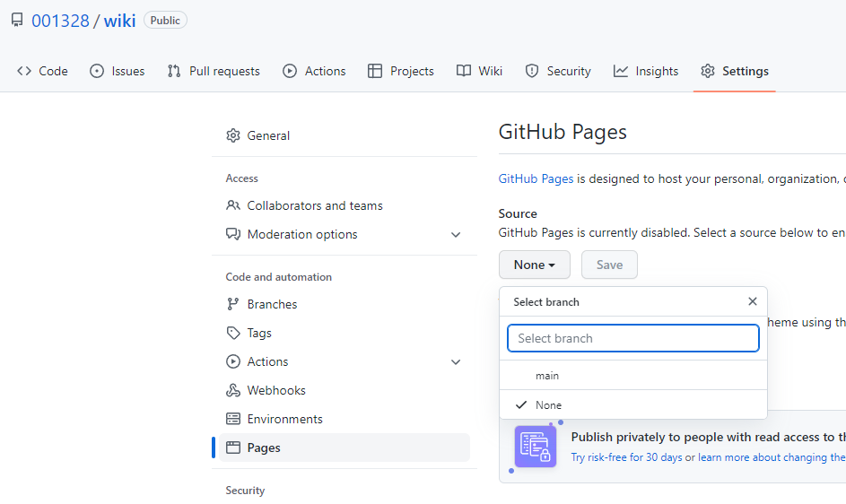
Task: Click the Security shield icon
Action: click(532, 71)
